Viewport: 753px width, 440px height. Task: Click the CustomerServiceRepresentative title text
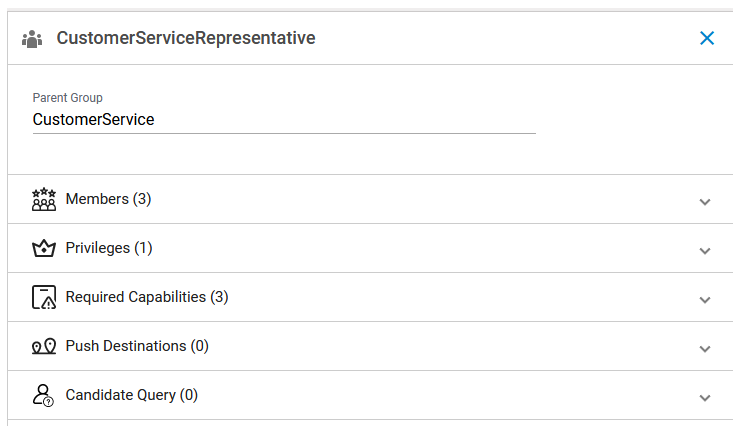pyautogui.click(x=186, y=39)
